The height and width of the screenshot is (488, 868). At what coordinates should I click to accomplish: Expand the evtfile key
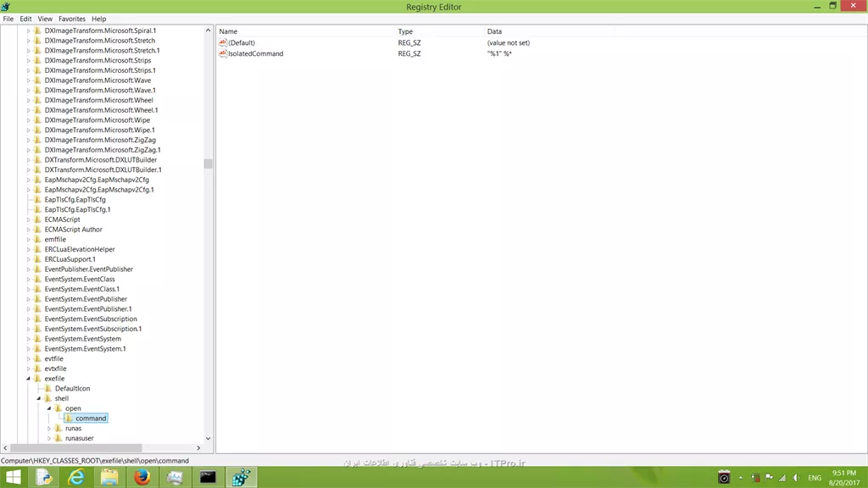coord(28,358)
